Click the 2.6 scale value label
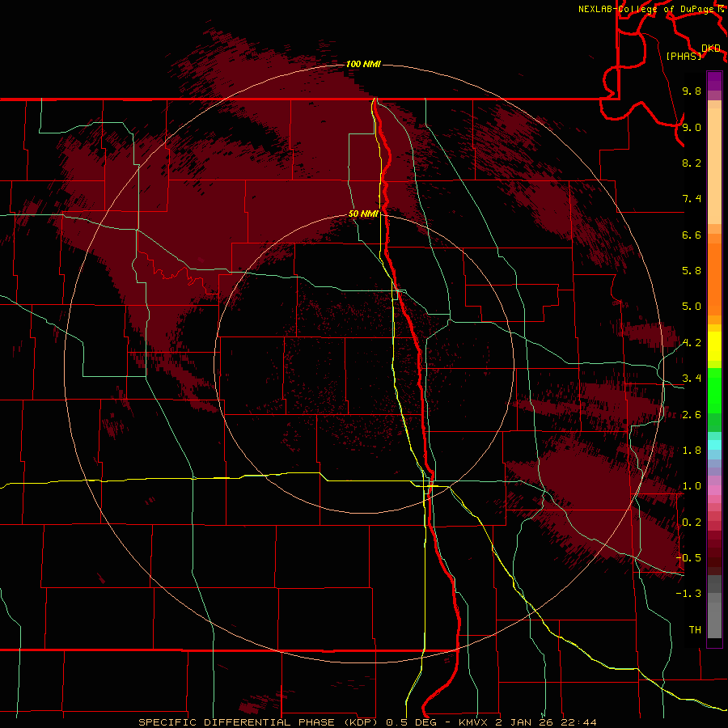The image size is (728, 728). click(692, 415)
